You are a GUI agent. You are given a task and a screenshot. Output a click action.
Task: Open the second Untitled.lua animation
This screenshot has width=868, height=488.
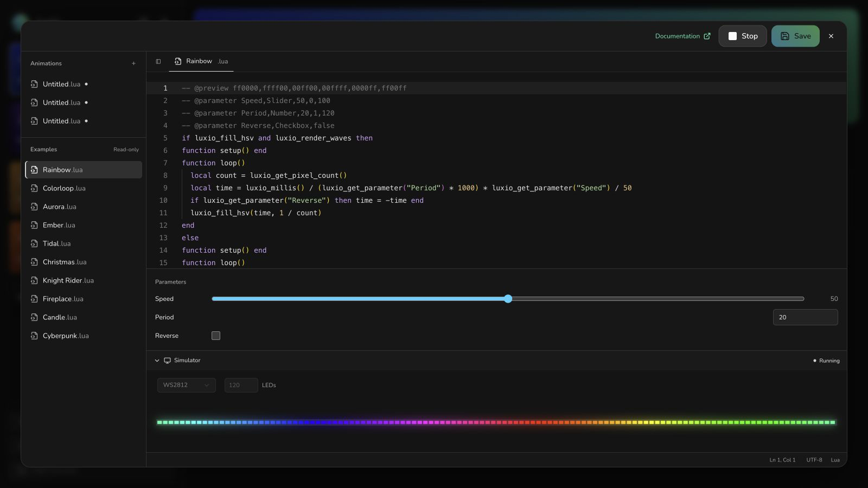84,102
